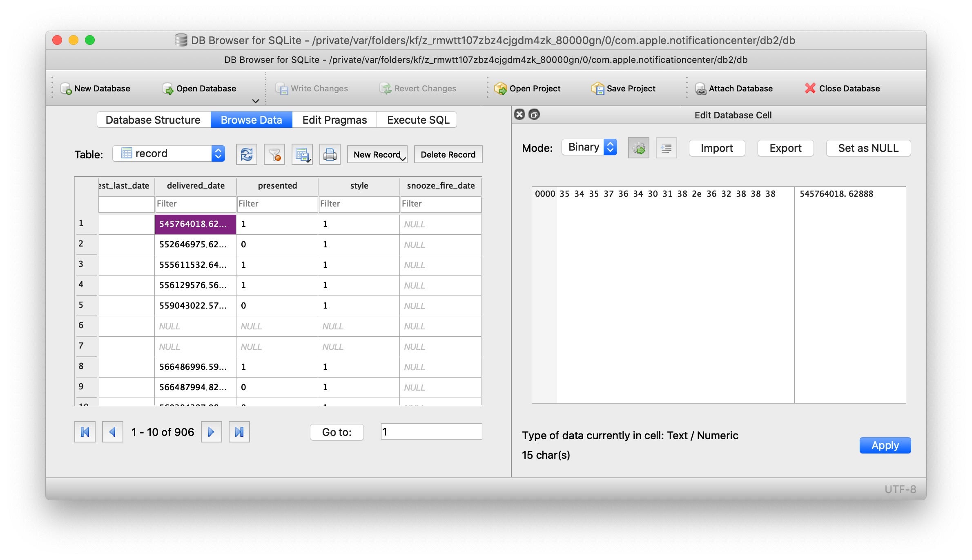Screen dimensions: 972x560
Task: Go to previous page of records
Action: 113,432
